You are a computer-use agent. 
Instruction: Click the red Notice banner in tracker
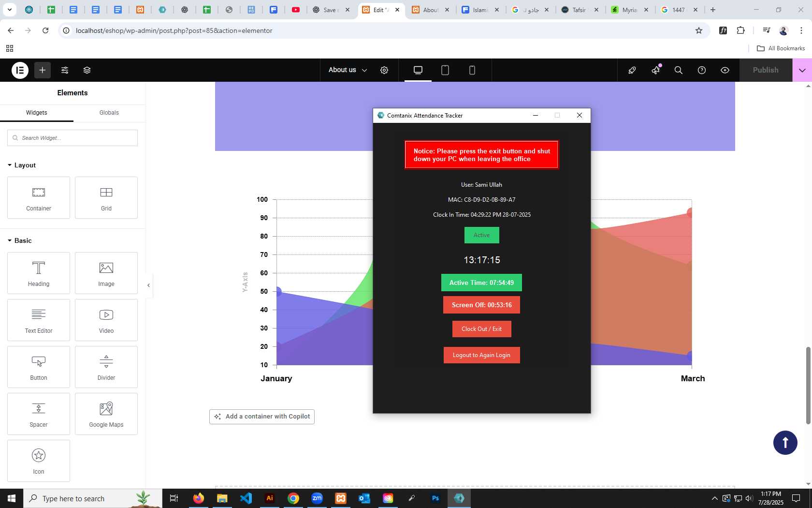tap(482, 155)
